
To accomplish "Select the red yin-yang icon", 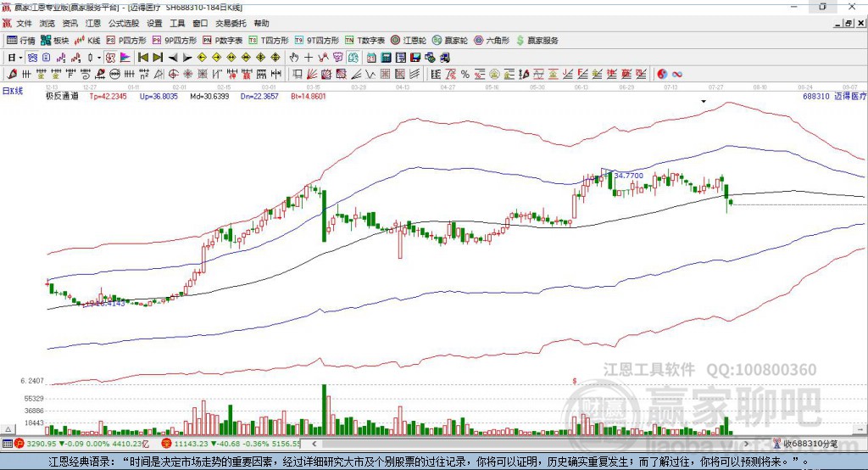I will pyautogui.click(x=662, y=74).
